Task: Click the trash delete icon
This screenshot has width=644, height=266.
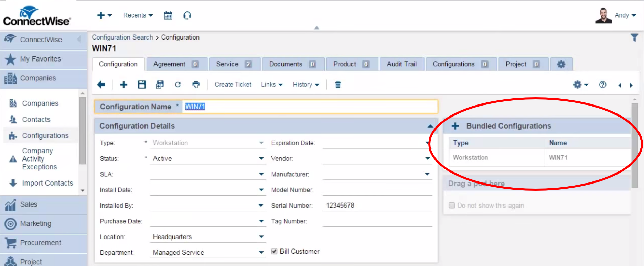Action: point(338,85)
